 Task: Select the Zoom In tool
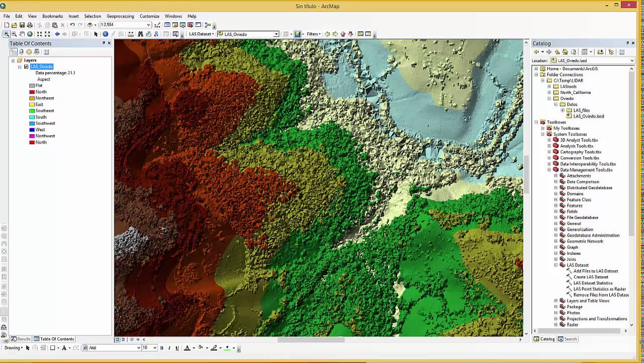tap(7, 34)
